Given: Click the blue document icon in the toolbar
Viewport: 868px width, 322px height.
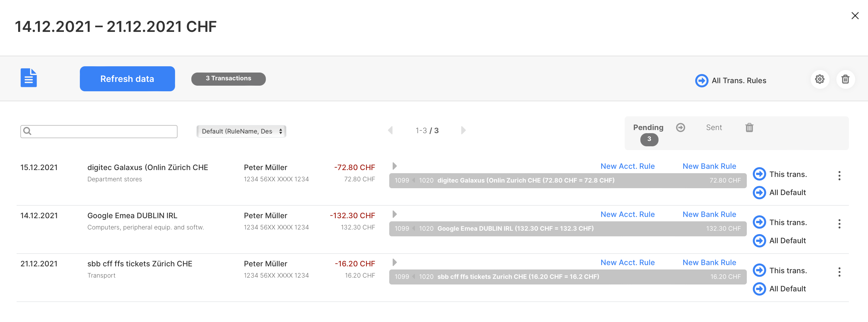Looking at the screenshot, I should pyautogui.click(x=28, y=78).
